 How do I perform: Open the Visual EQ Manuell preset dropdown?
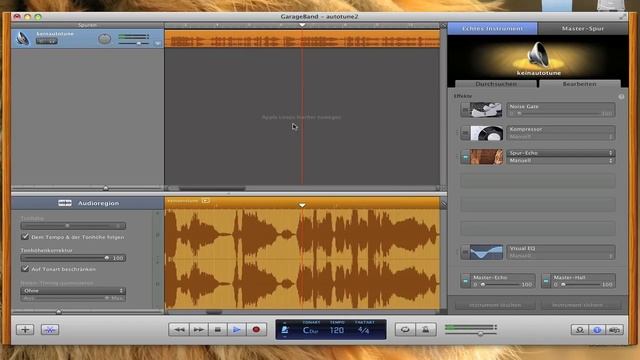tap(561, 256)
